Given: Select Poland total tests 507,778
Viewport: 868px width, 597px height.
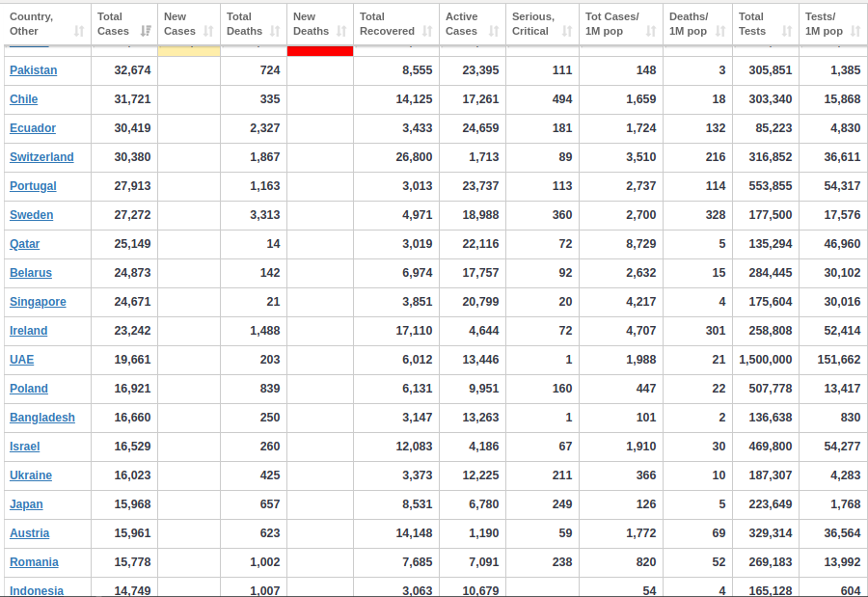Looking at the screenshot, I should 770,389.
